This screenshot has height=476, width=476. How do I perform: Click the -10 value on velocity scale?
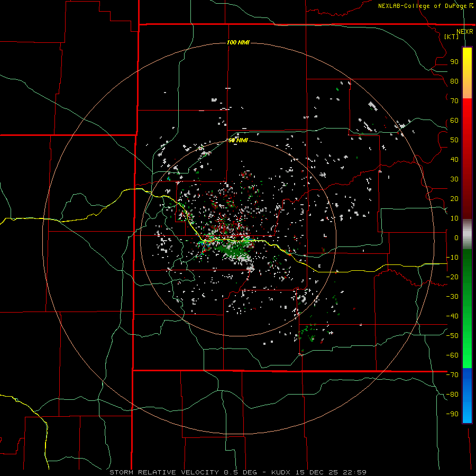tap(452, 258)
